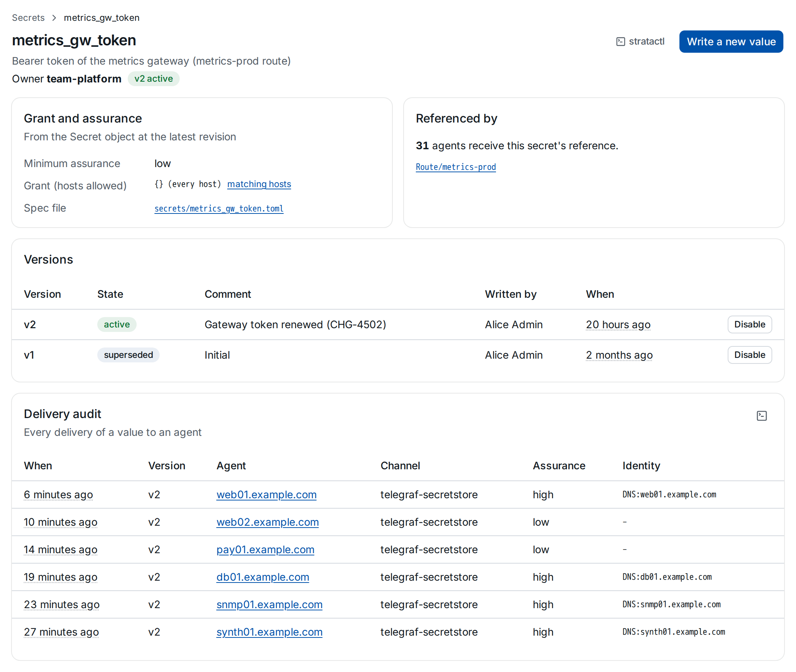Open agent db01.example.com
796x672 pixels.
(262, 577)
